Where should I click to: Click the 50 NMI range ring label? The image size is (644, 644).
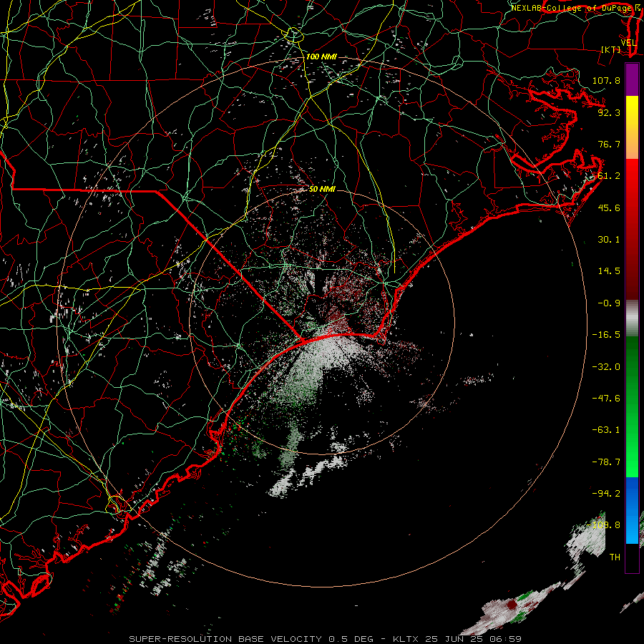(x=322, y=190)
